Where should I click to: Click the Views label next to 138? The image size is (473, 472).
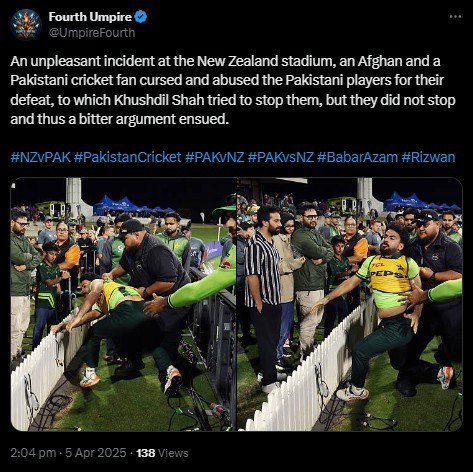pyautogui.click(x=173, y=453)
